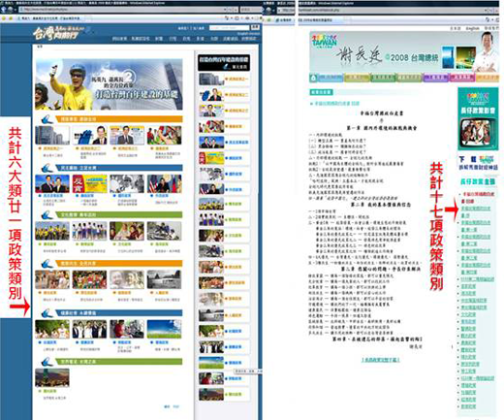
Task: Click the feeds toolbar icon in left browser window
Action: (x=237, y=18)
